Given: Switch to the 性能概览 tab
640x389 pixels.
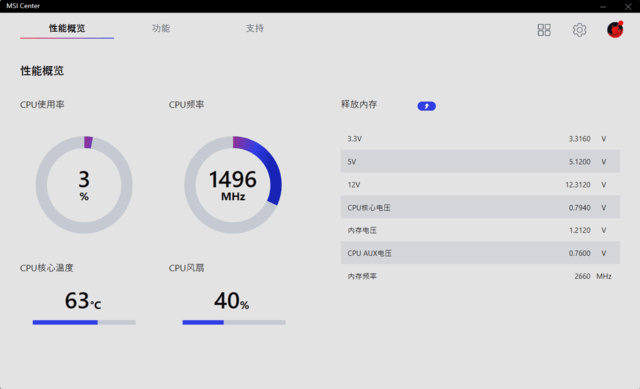Looking at the screenshot, I should click(x=67, y=28).
